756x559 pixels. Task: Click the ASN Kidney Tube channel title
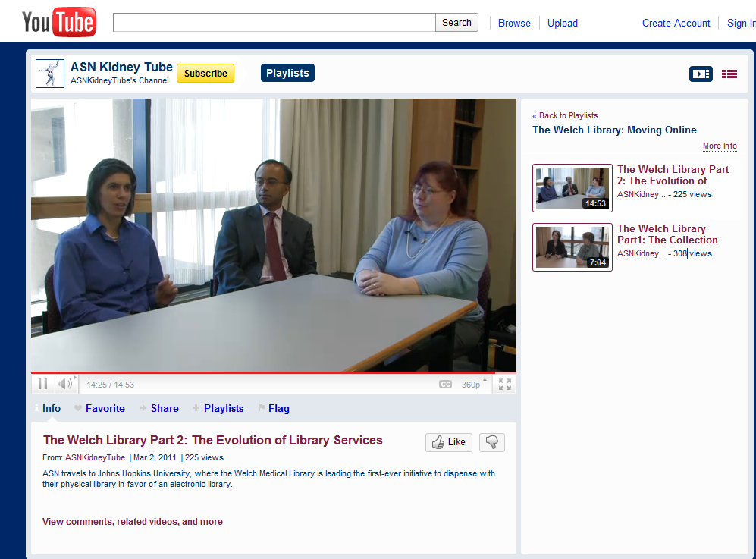click(121, 67)
